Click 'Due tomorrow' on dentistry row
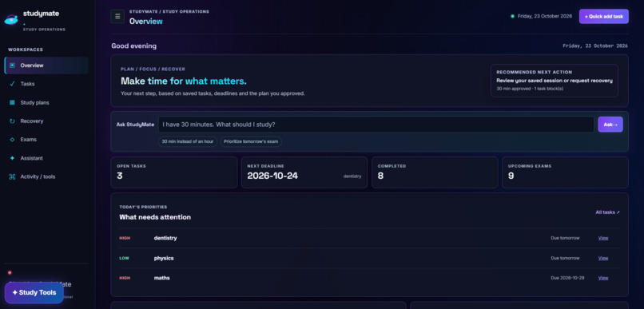Screen dimensions: 644x309 tap(565, 238)
